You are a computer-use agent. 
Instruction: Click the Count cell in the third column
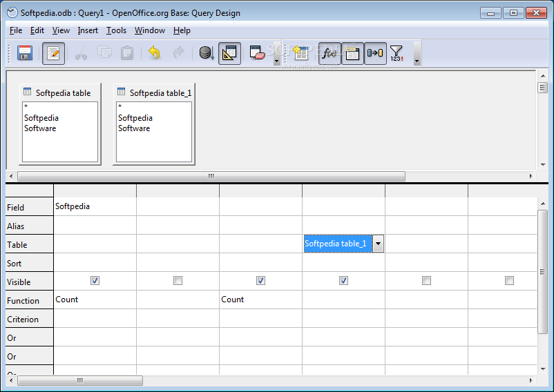point(260,300)
